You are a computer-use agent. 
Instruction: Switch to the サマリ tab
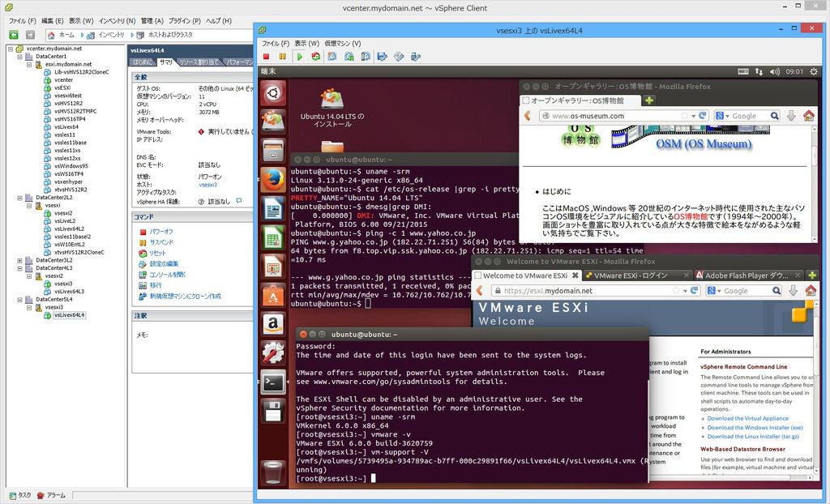click(x=166, y=62)
